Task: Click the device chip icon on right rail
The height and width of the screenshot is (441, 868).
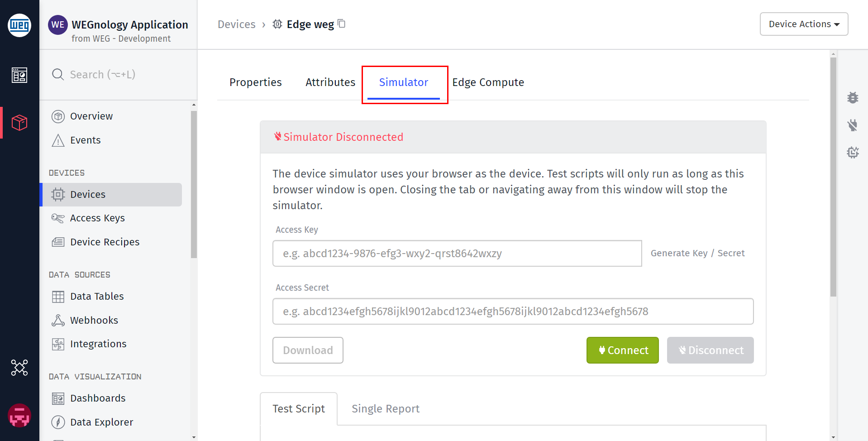Action: [x=853, y=152]
